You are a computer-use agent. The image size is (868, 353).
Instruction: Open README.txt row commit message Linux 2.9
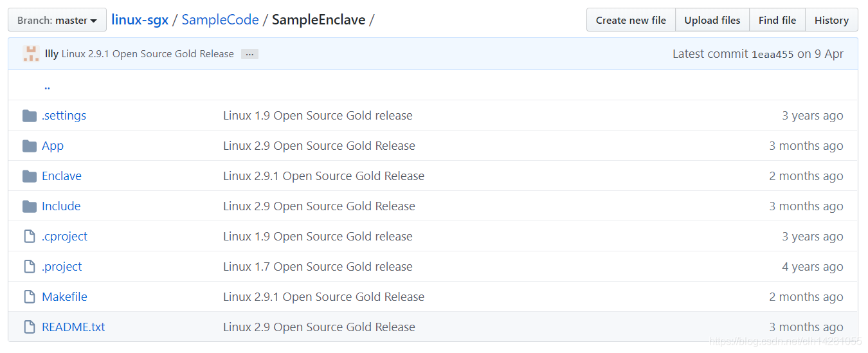coord(319,327)
